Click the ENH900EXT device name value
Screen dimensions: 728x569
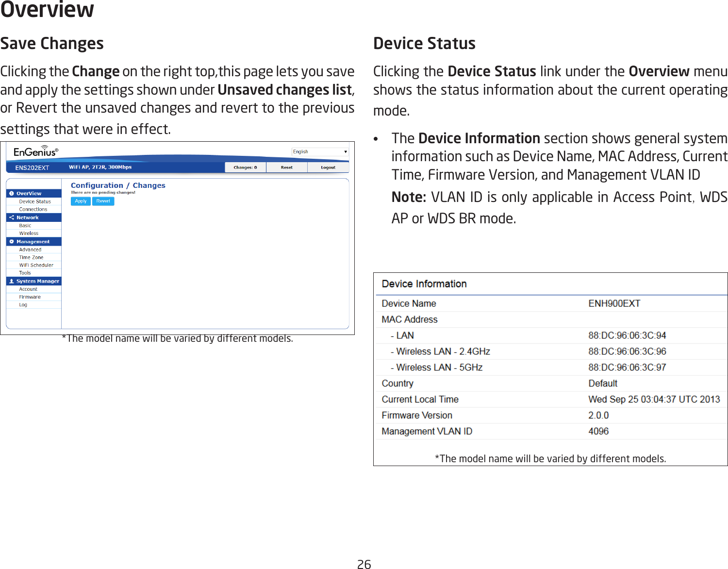pos(614,303)
